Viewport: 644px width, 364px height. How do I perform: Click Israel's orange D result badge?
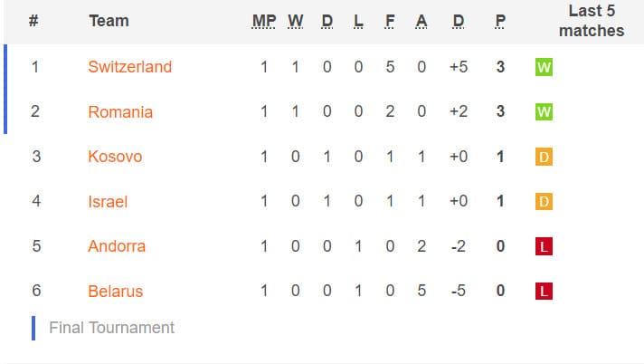point(544,201)
